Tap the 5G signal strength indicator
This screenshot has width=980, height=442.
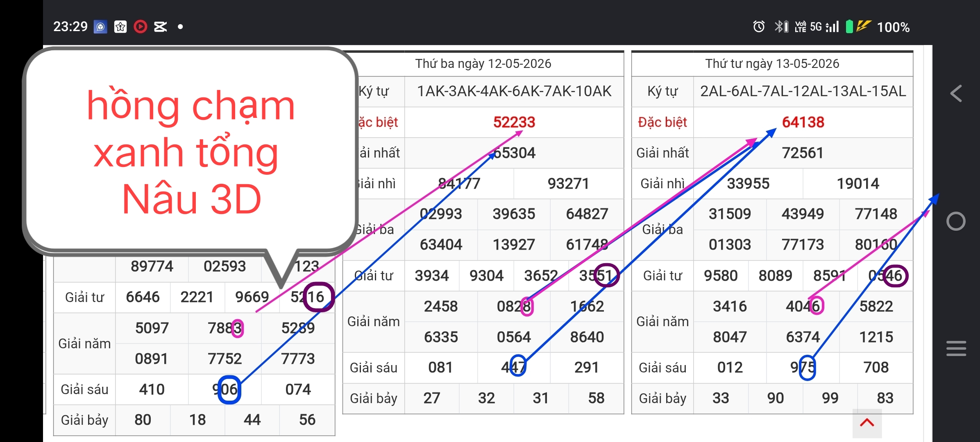(825, 27)
